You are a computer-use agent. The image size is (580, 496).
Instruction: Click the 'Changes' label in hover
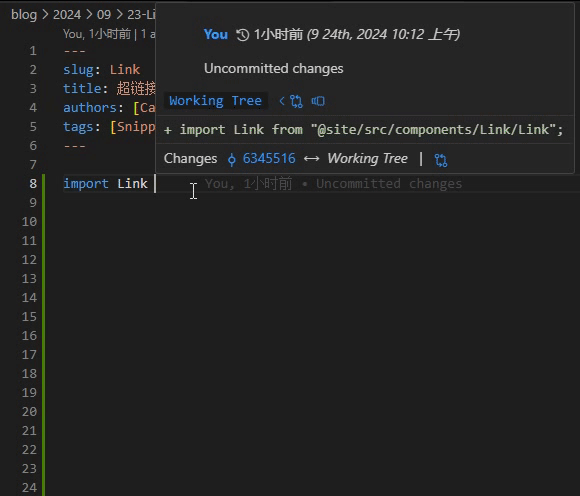(190, 159)
